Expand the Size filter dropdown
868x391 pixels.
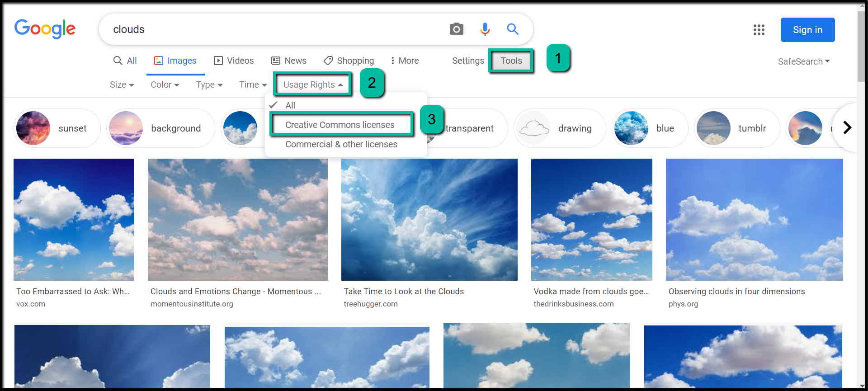click(x=122, y=85)
